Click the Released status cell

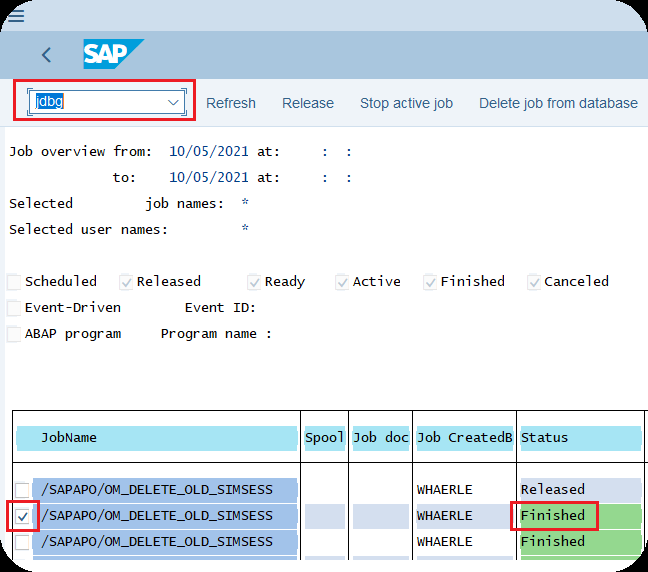(x=581, y=490)
